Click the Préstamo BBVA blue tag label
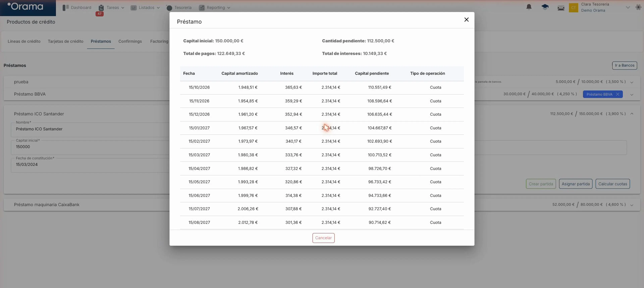644x288 pixels. pos(599,94)
